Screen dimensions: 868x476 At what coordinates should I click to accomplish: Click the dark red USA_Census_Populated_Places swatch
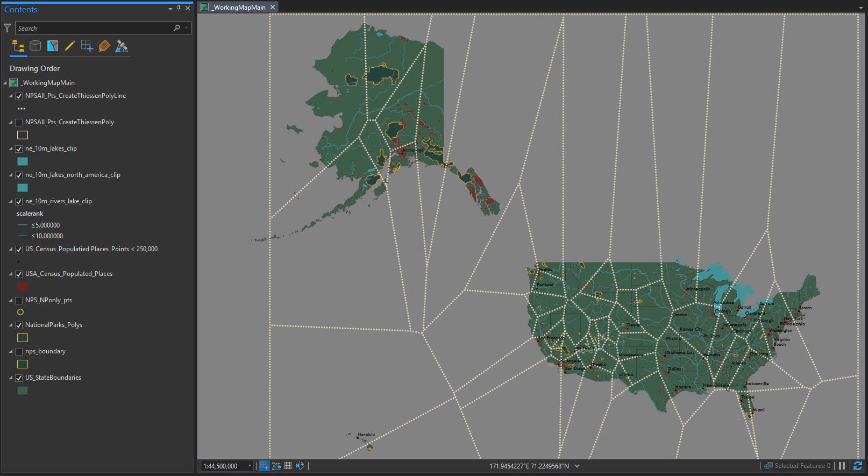click(x=23, y=287)
